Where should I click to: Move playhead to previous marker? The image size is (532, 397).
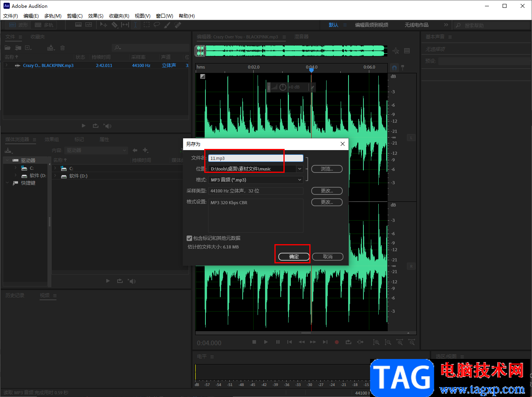tap(289, 342)
